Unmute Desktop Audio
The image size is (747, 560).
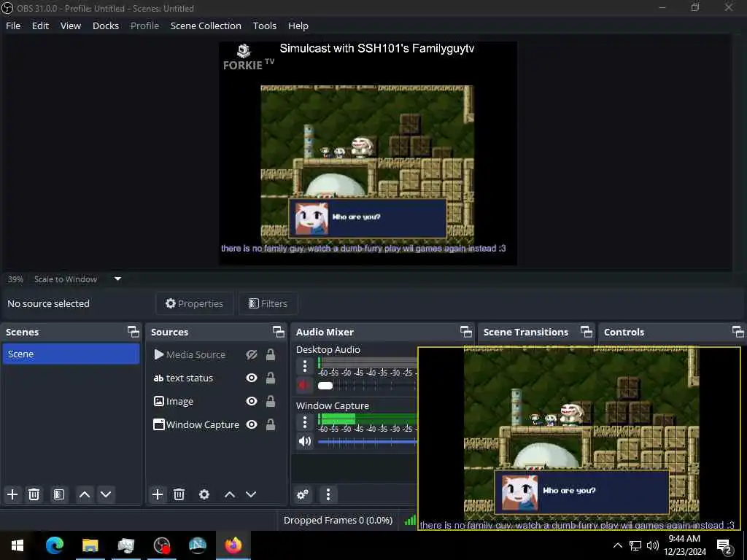click(x=303, y=385)
